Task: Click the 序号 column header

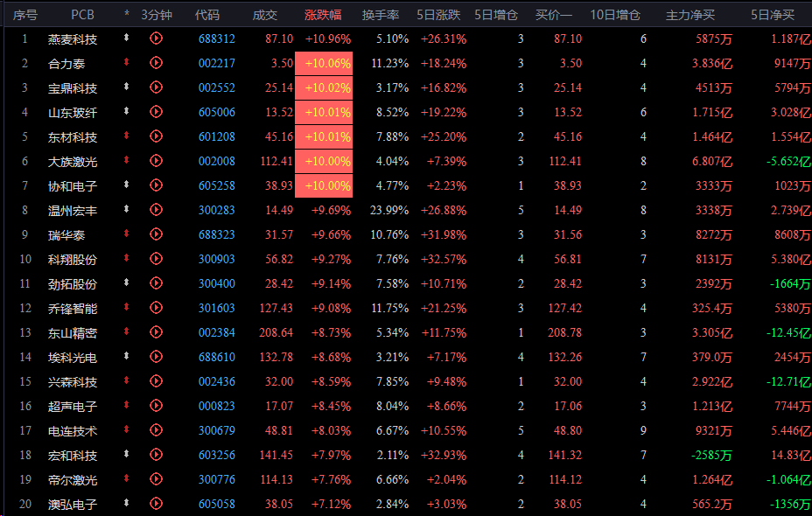Action: click(x=25, y=15)
